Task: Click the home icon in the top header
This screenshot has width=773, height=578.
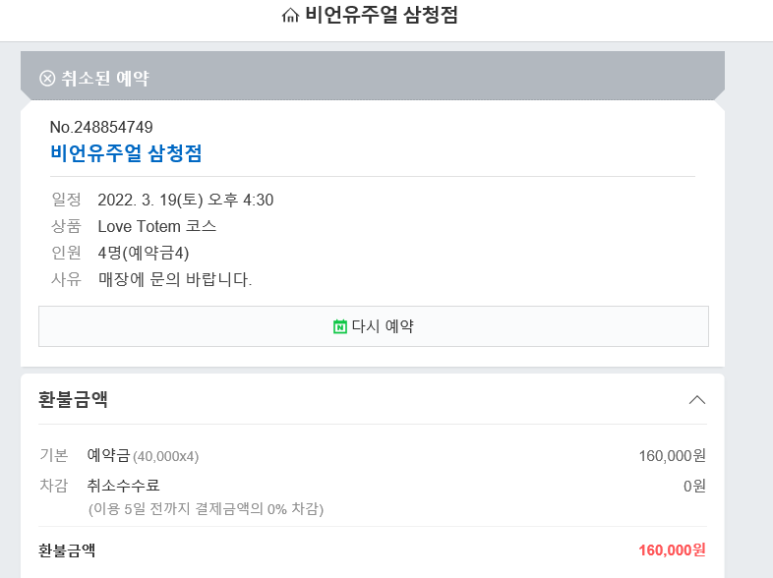Action: (x=290, y=15)
